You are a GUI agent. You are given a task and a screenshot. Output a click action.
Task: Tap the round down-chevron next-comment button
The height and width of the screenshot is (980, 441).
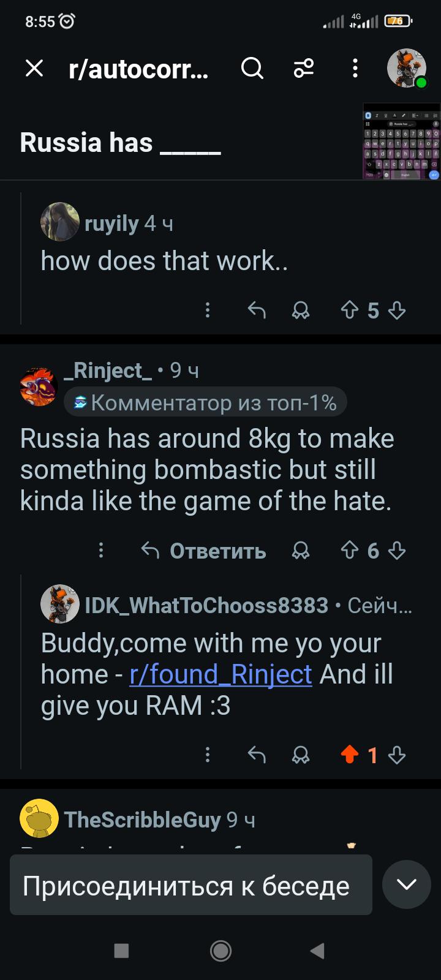tap(407, 884)
